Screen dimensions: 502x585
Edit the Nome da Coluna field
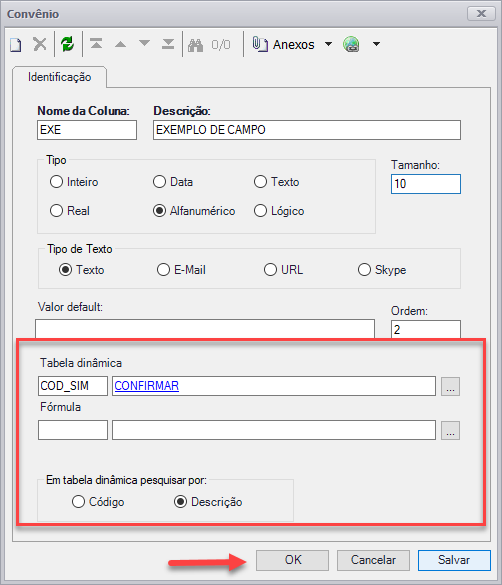tap(87, 130)
